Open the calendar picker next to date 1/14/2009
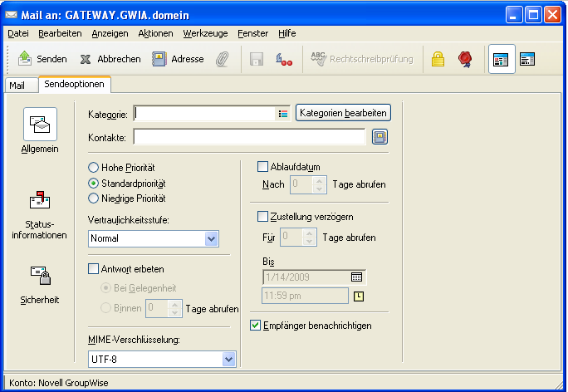This screenshot has height=392, width=568. 356,277
